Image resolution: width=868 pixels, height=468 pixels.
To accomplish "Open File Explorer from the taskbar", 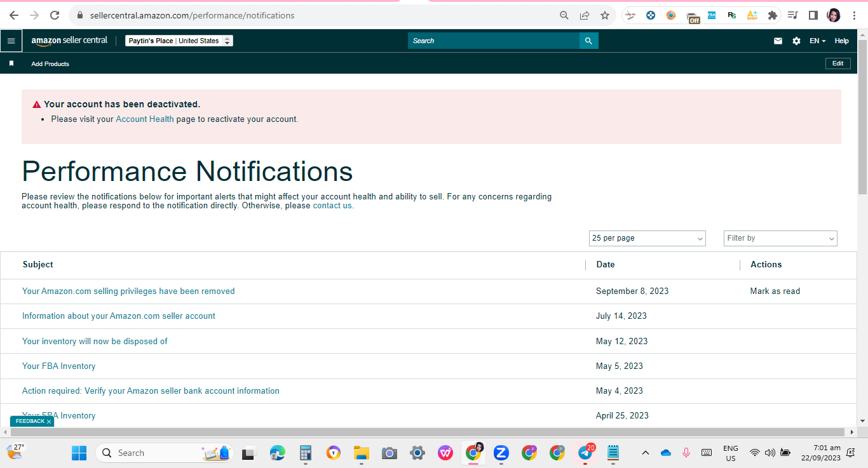I will pos(362,453).
